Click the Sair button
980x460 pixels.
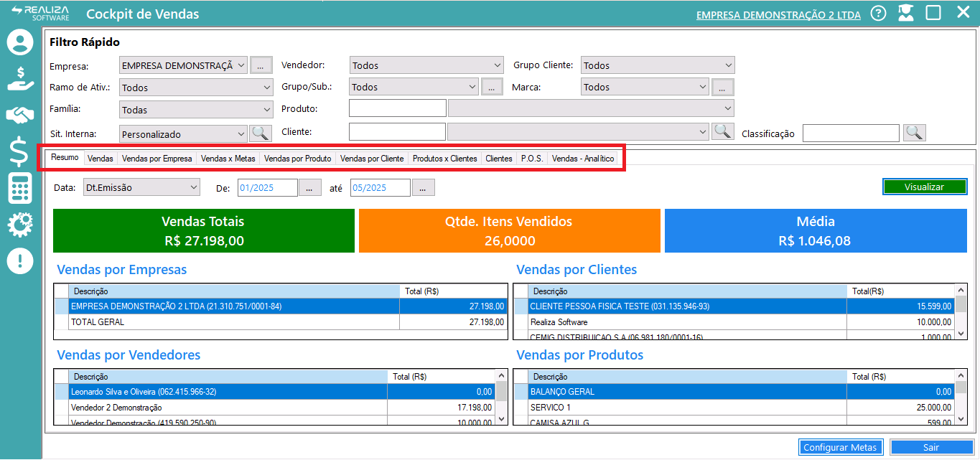click(x=931, y=447)
